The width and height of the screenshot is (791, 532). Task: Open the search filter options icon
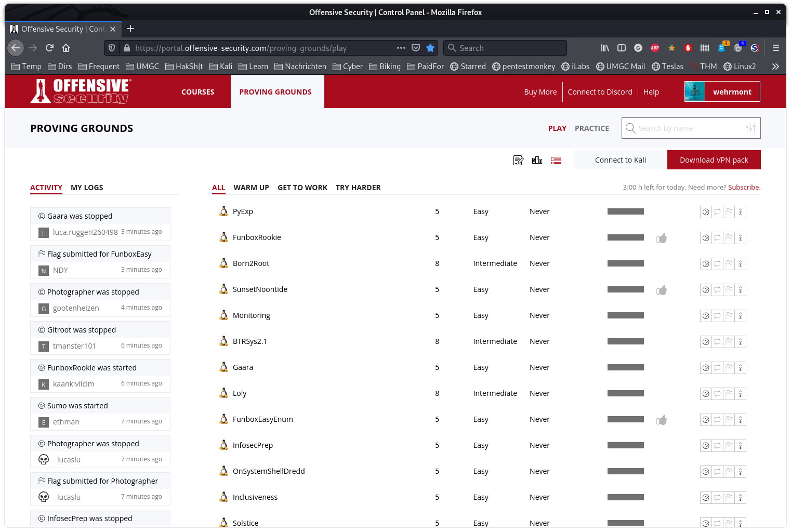pos(750,128)
